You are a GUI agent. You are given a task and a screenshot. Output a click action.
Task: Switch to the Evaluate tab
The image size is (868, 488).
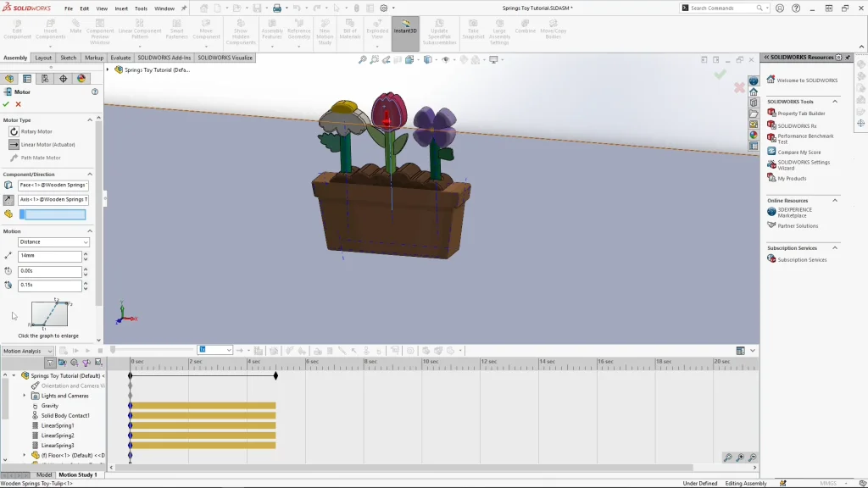(x=120, y=58)
